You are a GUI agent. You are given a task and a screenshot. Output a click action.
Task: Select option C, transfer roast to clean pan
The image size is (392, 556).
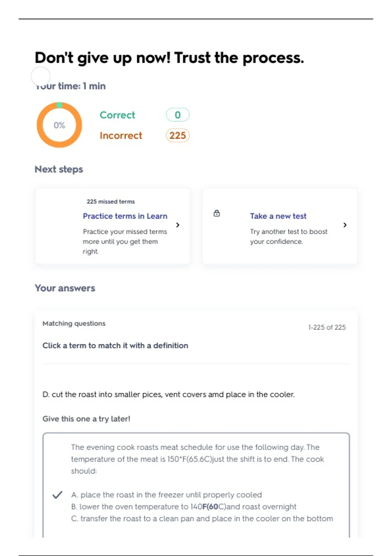click(x=202, y=519)
